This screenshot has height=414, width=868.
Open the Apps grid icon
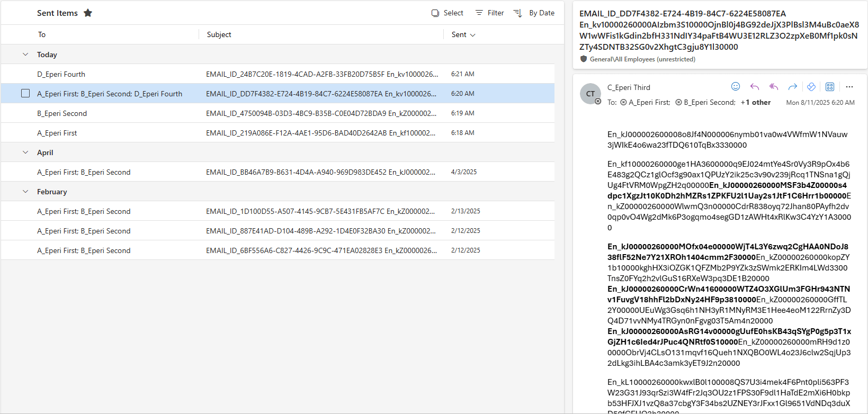click(830, 87)
